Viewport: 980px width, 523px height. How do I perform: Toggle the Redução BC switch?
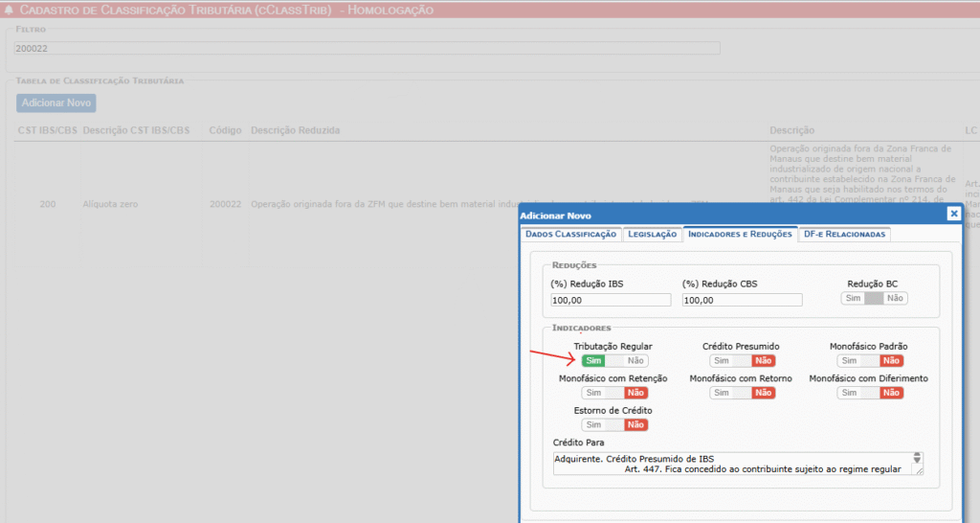873,299
